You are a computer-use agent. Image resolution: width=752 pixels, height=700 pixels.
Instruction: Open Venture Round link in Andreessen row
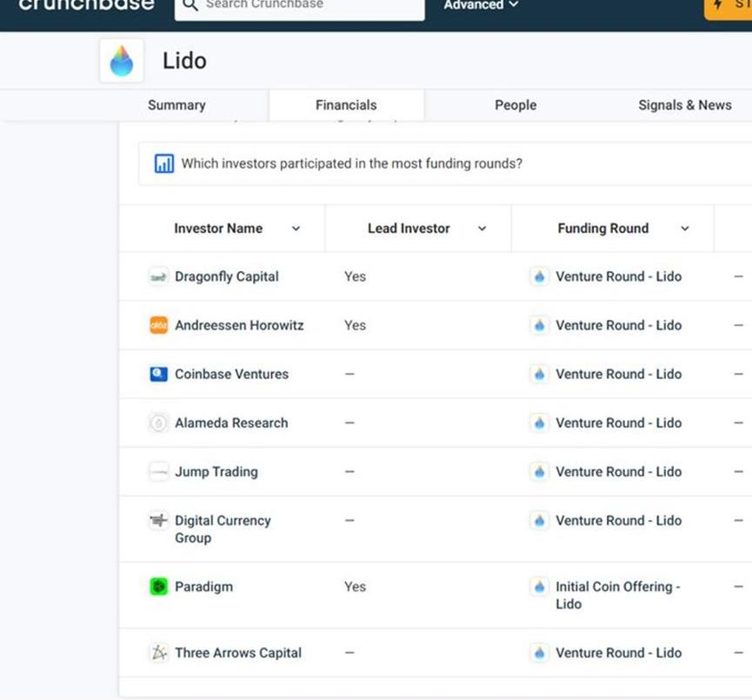(619, 325)
